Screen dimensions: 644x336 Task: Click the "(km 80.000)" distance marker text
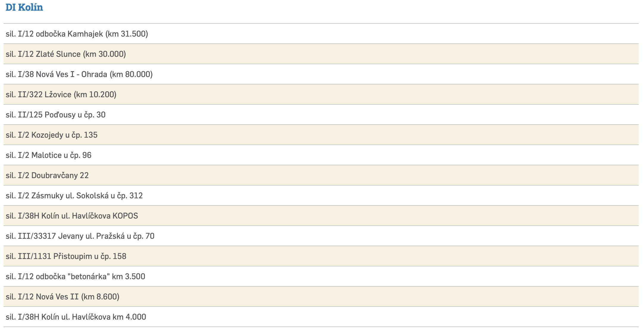pyautogui.click(x=131, y=74)
